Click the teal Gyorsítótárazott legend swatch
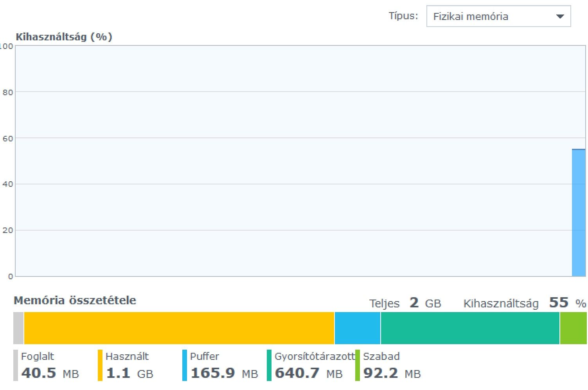588x390 pixels. pos(269,365)
